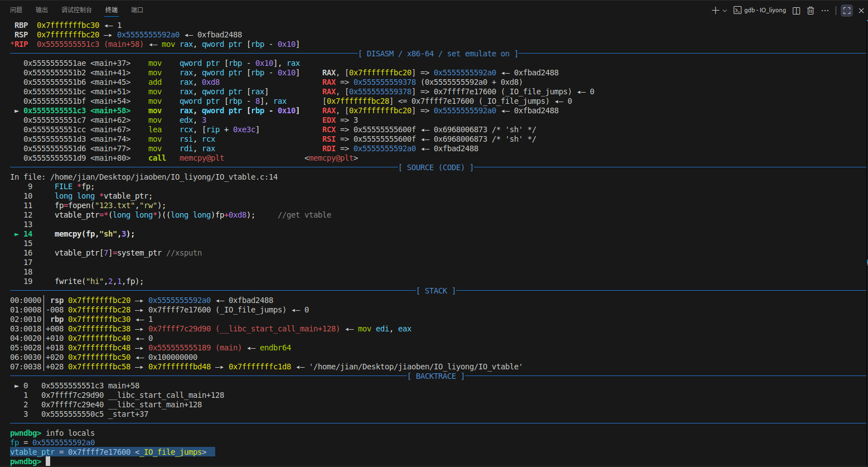
Task: Close the terminal panel
Action: (x=861, y=11)
